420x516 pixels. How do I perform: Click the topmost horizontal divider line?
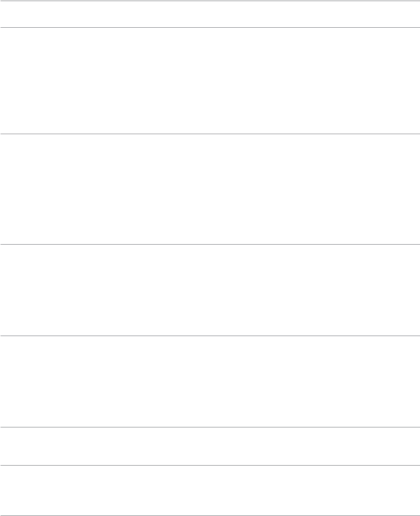[x=210, y=1]
